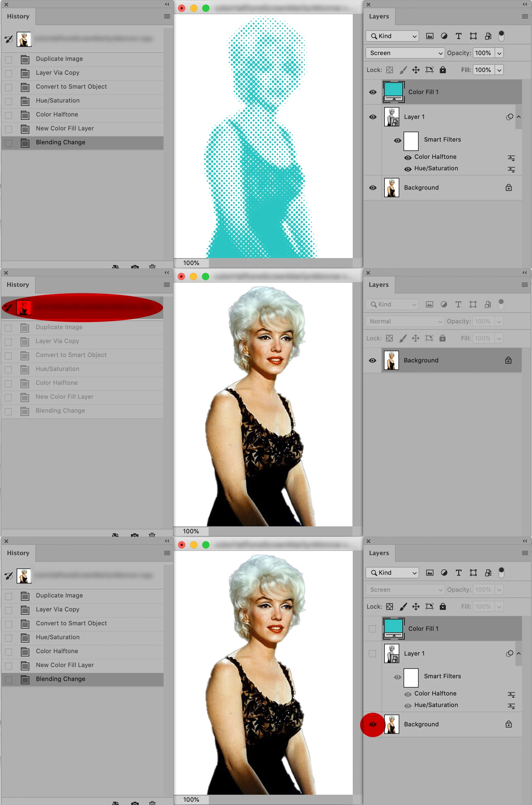Select Layers tab above Normal blend mode
The width and height of the screenshot is (532, 805).
click(379, 284)
